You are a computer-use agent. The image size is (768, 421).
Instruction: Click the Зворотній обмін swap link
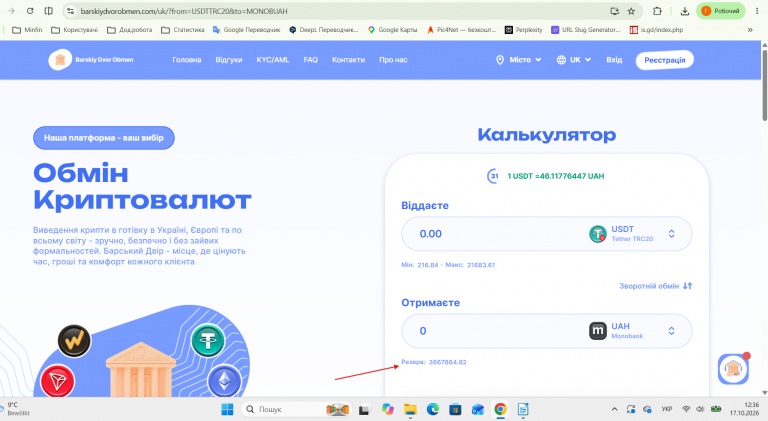pyautogui.click(x=655, y=286)
